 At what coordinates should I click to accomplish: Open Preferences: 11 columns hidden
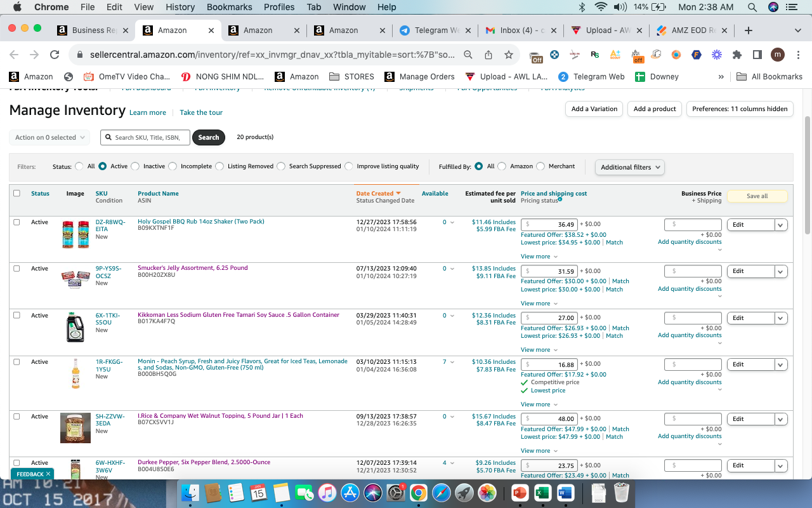[740, 109]
